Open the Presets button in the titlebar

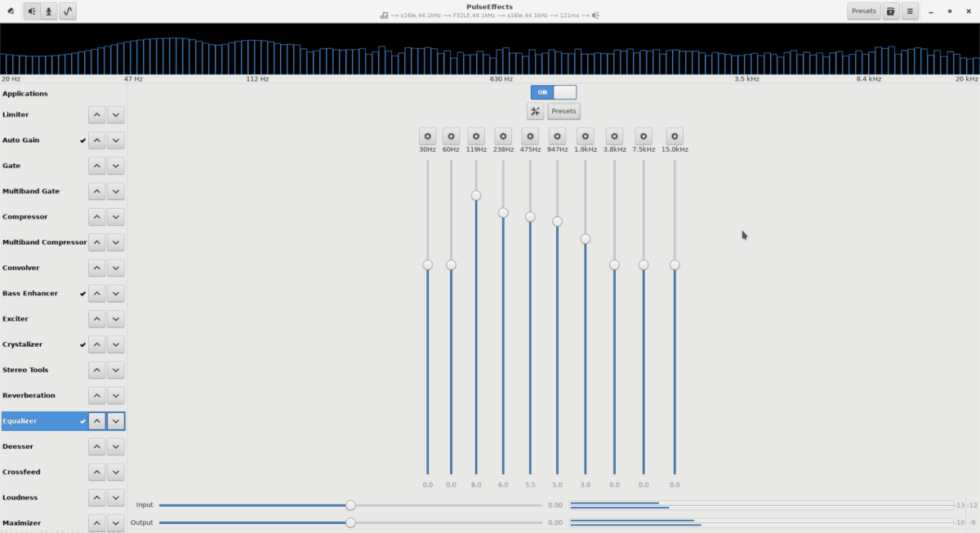tap(863, 11)
